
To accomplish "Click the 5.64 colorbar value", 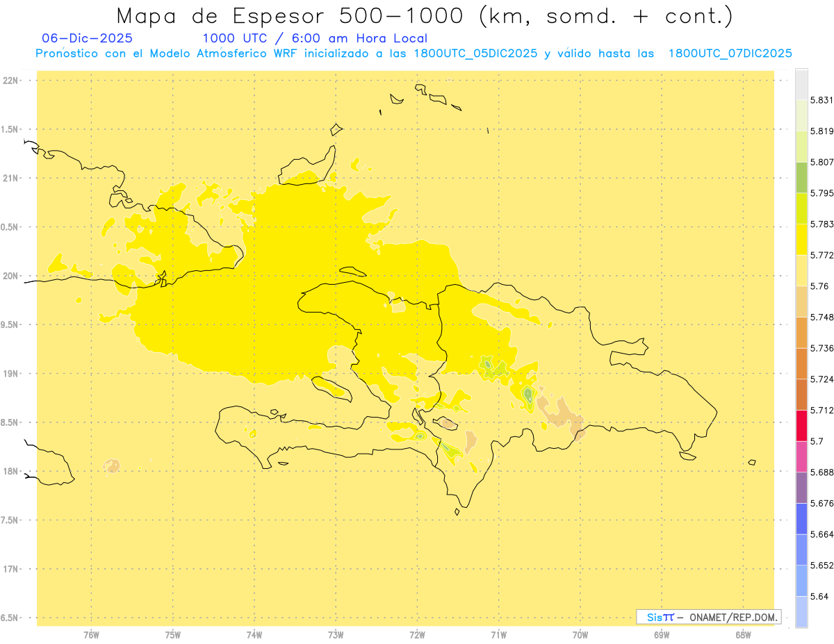I will pos(819,596).
